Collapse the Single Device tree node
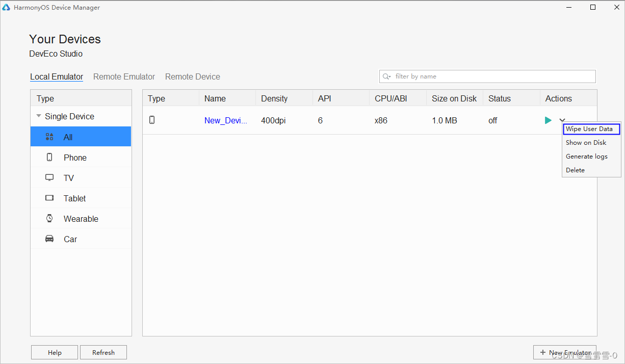625x364 pixels. pyautogui.click(x=39, y=116)
